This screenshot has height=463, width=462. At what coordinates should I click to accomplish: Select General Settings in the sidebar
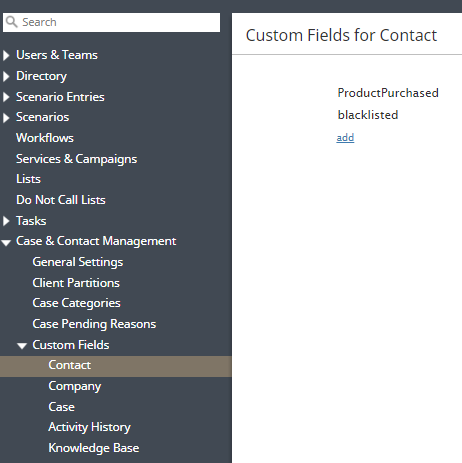[x=78, y=262]
